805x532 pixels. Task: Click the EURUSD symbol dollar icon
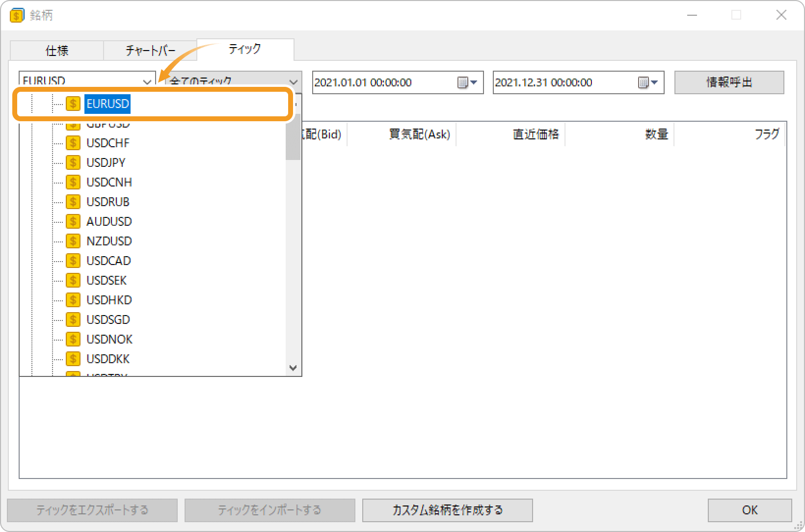pos(73,104)
